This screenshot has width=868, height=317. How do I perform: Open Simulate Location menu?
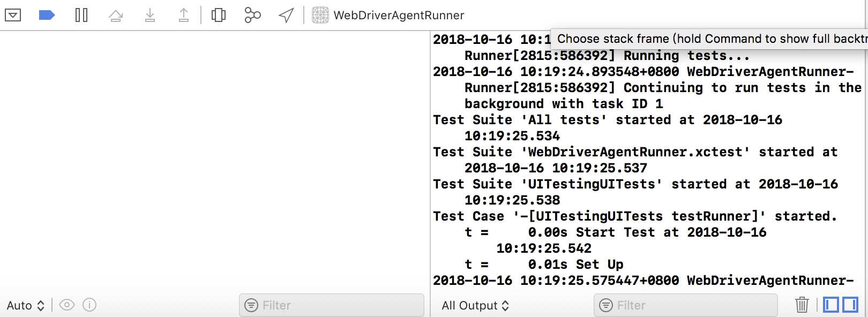coord(287,15)
